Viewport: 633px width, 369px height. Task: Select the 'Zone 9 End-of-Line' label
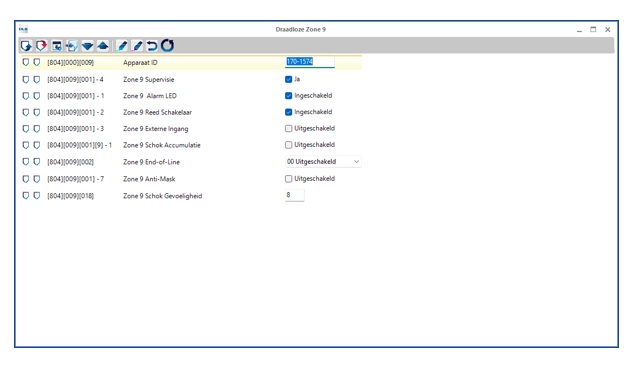[x=151, y=162]
